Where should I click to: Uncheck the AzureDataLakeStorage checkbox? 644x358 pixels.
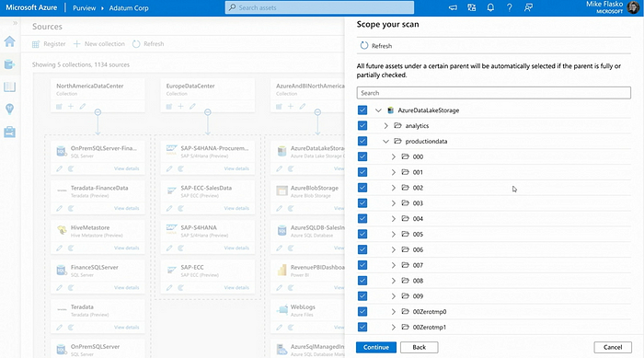(x=362, y=110)
